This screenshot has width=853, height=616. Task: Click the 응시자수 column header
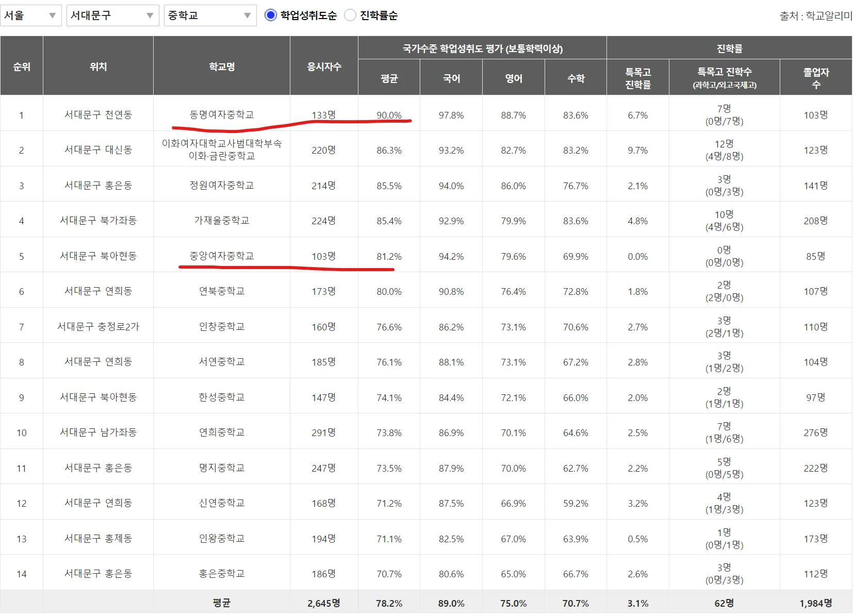point(324,66)
